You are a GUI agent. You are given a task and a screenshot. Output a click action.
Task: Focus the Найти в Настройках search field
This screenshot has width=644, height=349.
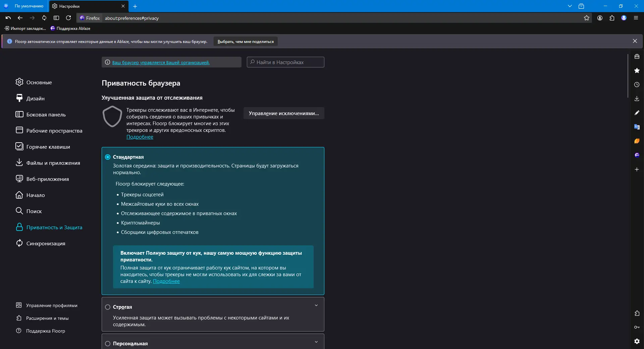285,62
